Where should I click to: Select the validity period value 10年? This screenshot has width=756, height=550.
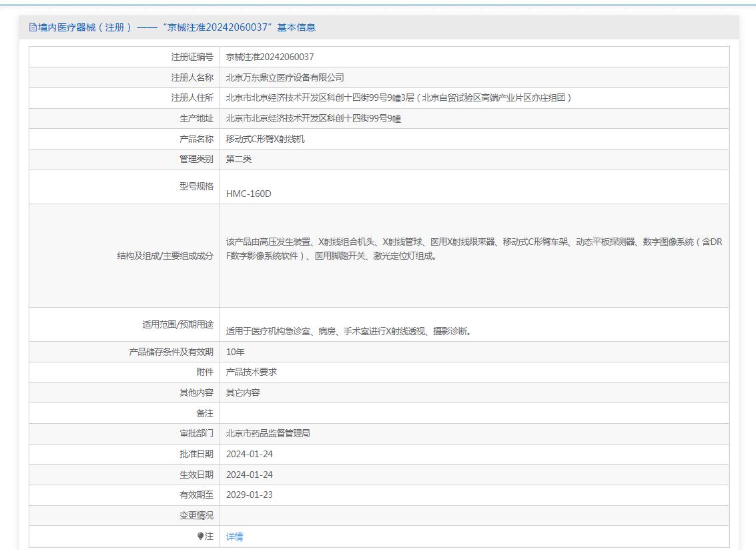coord(236,352)
